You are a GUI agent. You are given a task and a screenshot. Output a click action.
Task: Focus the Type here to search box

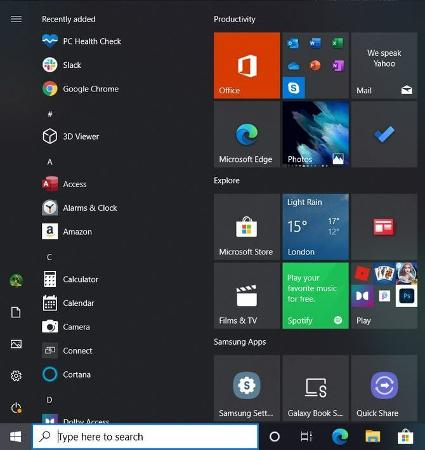[146, 437]
